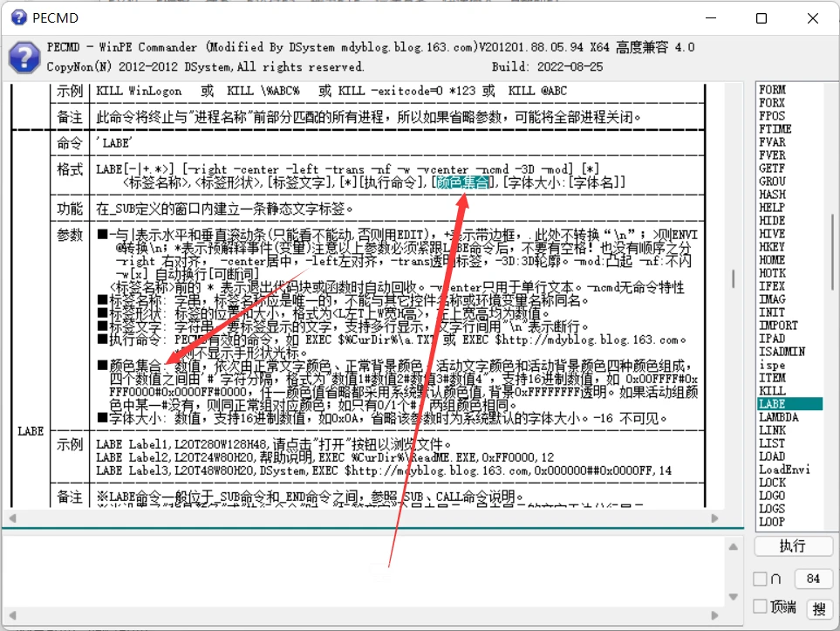Viewport: 840px width, 631px height.
Task: Select LINK in the command list
Action: pyautogui.click(x=772, y=430)
